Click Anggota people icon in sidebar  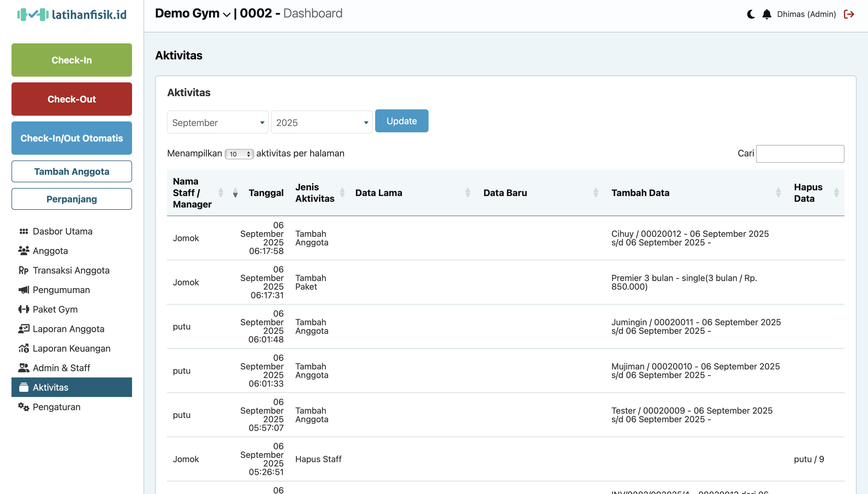pos(24,251)
